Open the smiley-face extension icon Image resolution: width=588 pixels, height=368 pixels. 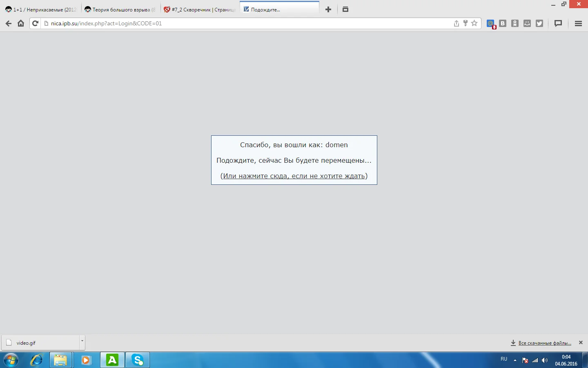coord(527,23)
